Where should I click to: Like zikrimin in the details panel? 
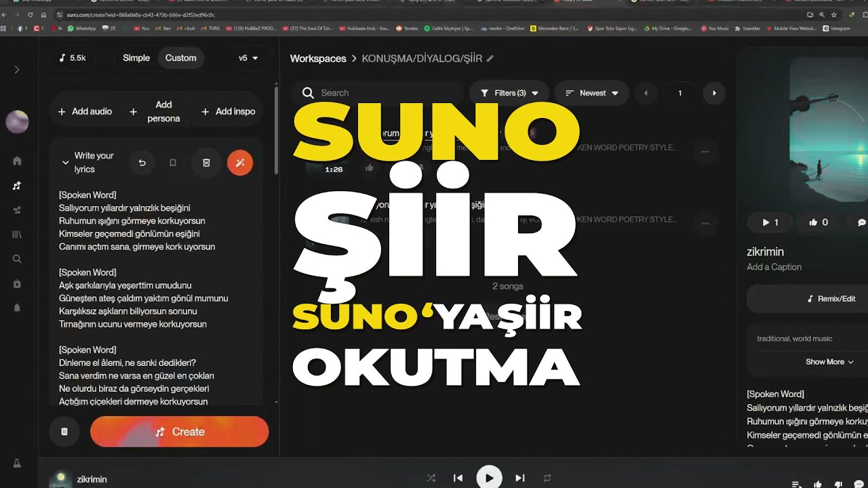[819, 222]
